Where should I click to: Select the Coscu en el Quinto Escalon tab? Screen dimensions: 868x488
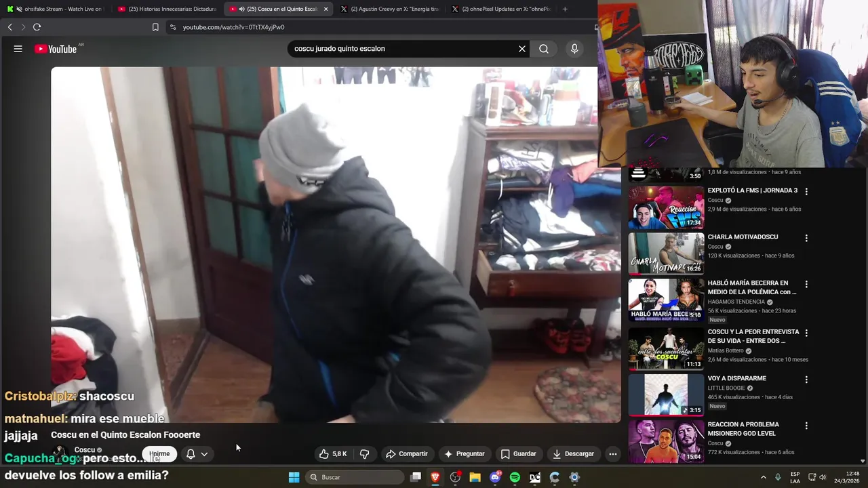pos(277,9)
